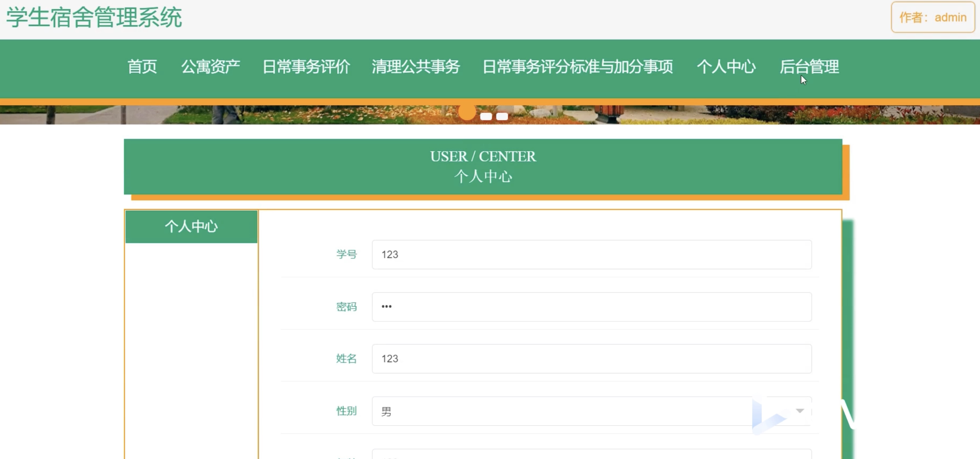This screenshot has height=459, width=980.
Task: Focus the 密码 password field
Action: click(591, 307)
